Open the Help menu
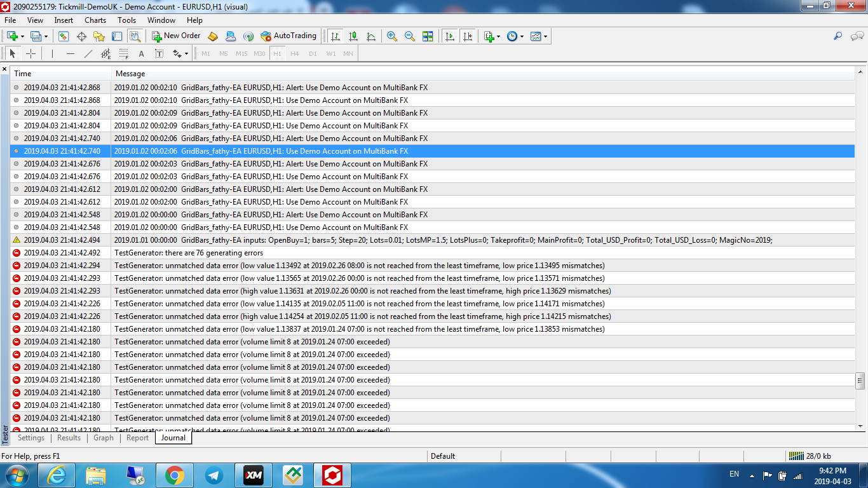868x488 pixels. point(194,20)
